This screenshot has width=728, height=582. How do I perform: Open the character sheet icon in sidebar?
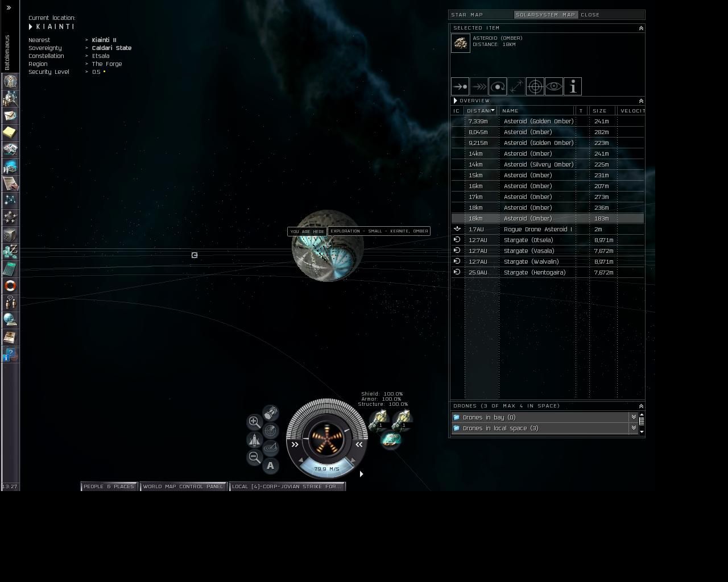(10, 81)
